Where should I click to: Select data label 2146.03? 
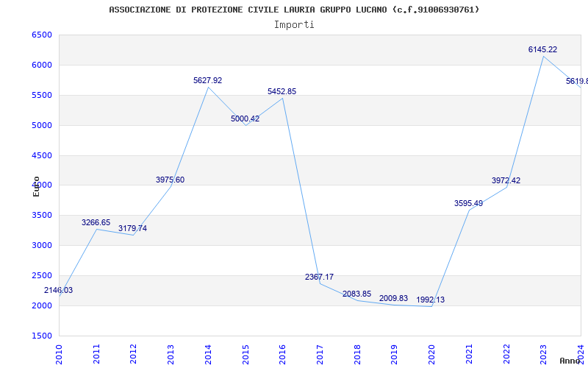59,290
